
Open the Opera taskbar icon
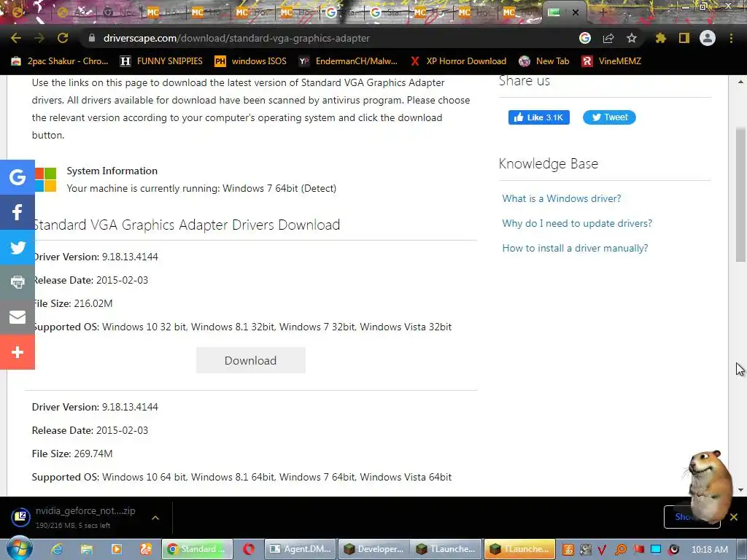pos(248,549)
